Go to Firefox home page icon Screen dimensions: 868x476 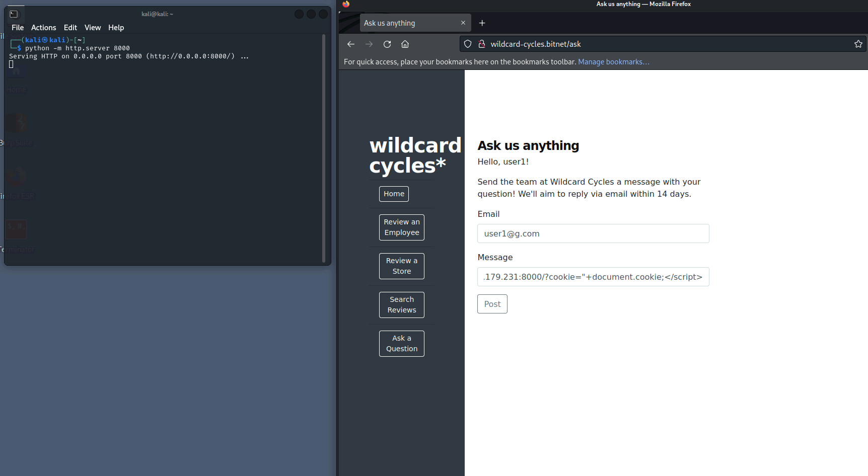pyautogui.click(x=405, y=44)
